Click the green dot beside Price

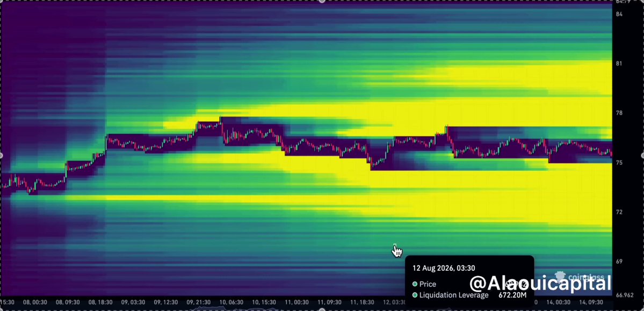(415, 284)
